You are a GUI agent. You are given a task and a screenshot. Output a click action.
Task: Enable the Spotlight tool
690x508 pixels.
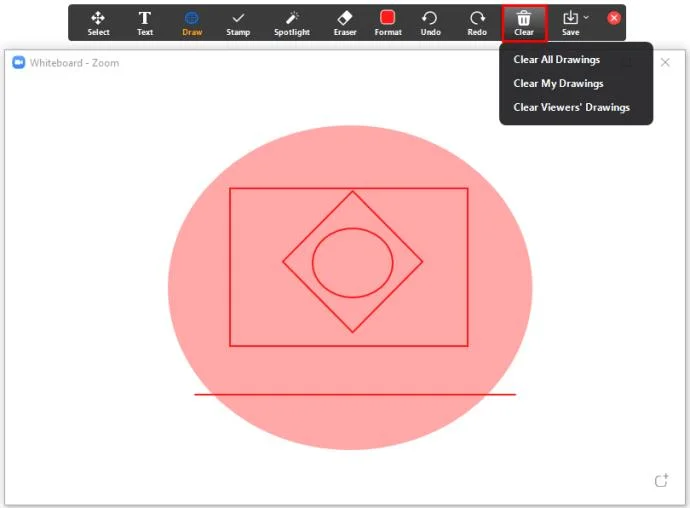pos(292,23)
